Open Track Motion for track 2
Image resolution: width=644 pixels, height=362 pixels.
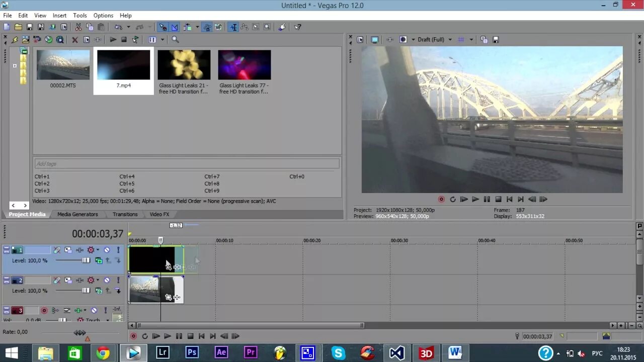pos(68,280)
